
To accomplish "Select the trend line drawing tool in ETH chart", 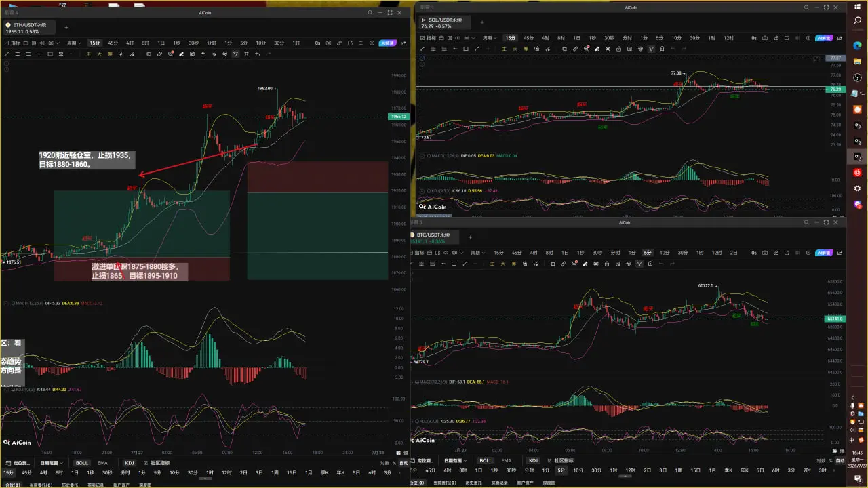I will point(7,54).
